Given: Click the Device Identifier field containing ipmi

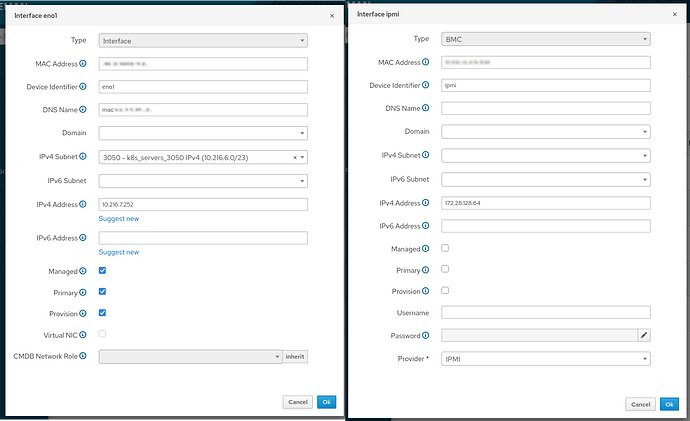Looking at the screenshot, I should (546, 85).
